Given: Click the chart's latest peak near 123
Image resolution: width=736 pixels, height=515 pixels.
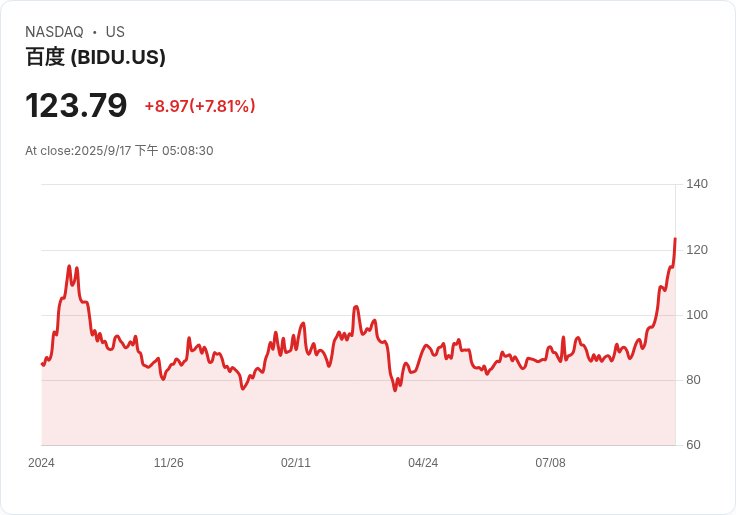Looking at the screenshot, I should [x=675, y=239].
